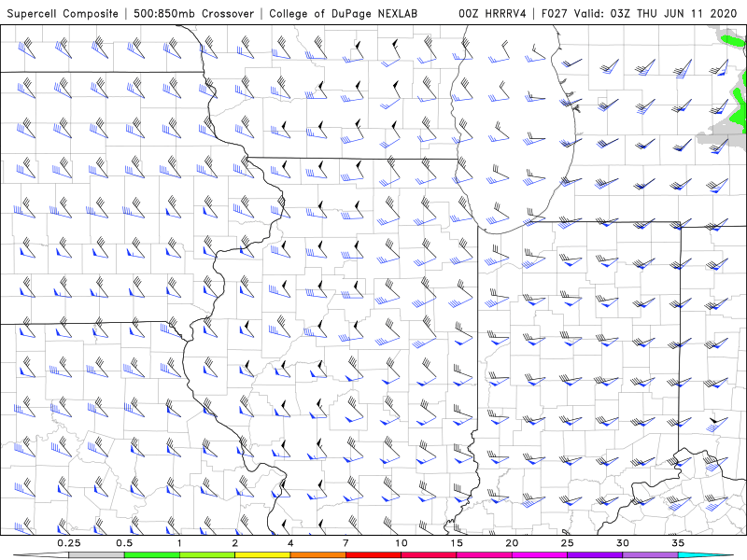Image resolution: width=747 pixels, height=560 pixels.
Task: Click the crimson color bar segment after 10
Action: pos(429,555)
